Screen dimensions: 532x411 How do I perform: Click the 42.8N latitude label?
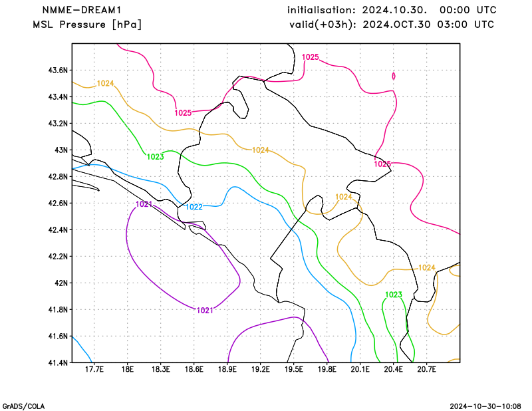[58, 177]
